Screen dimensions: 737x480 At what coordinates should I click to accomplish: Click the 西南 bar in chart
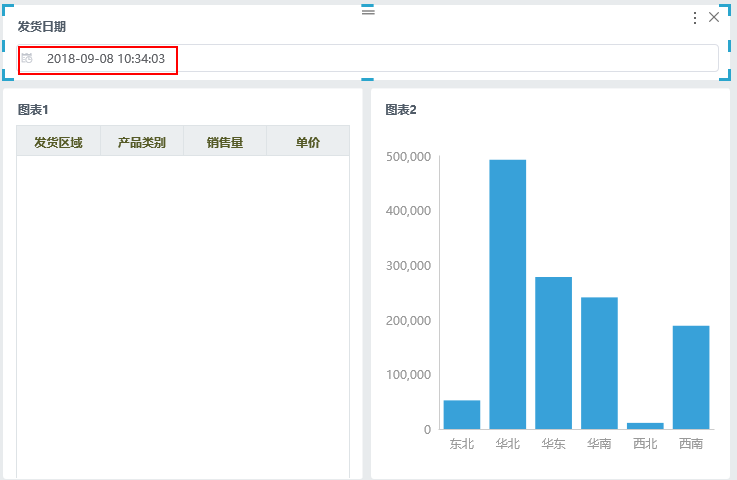click(x=691, y=378)
